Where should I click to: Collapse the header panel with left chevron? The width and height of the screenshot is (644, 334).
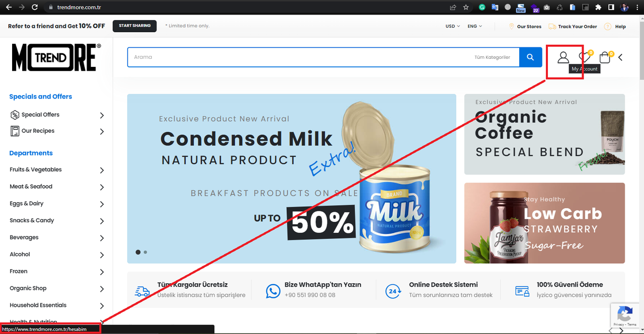click(x=620, y=57)
